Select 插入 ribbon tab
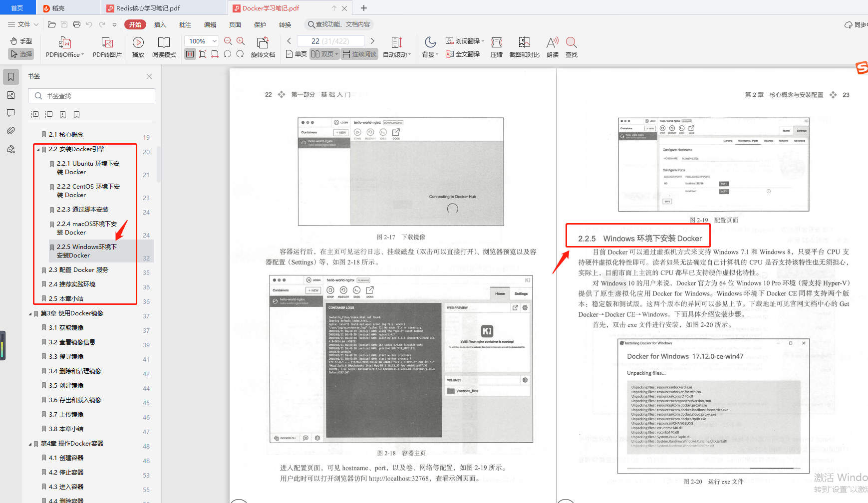Image resolution: width=868 pixels, height=503 pixels. click(160, 24)
